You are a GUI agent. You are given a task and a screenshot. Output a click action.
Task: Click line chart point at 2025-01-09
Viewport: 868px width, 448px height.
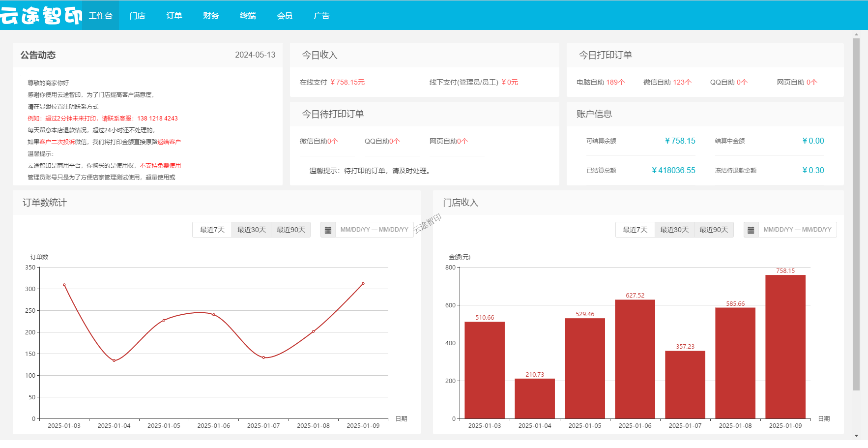(x=363, y=284)
